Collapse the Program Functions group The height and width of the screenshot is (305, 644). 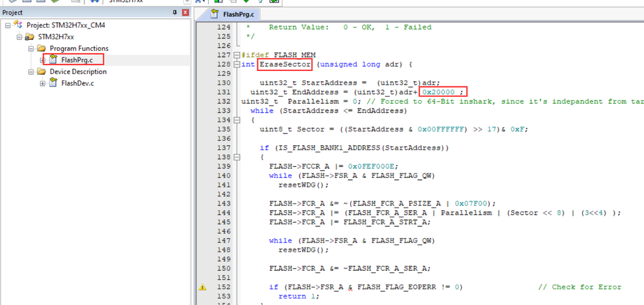pyautogui.click(x=31, y=48)
